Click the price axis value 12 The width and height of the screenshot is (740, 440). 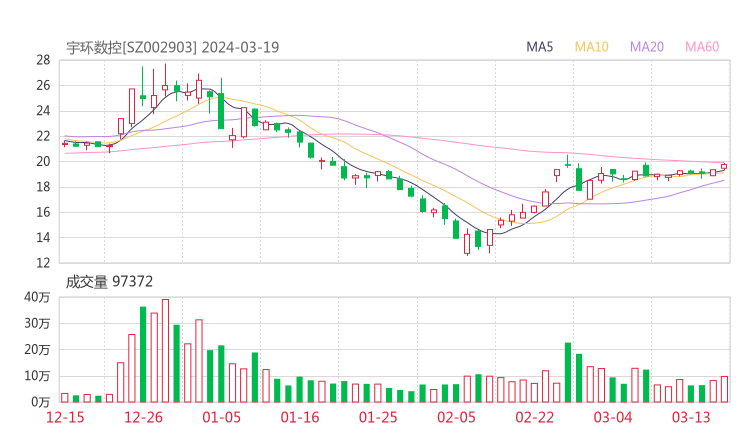tap(43, 263)
